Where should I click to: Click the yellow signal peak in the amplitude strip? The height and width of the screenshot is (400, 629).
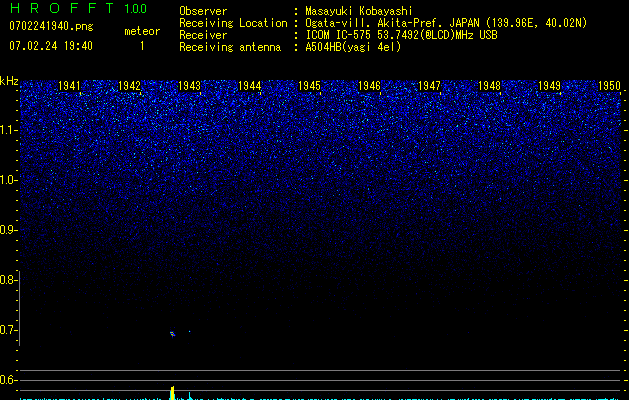172,393
